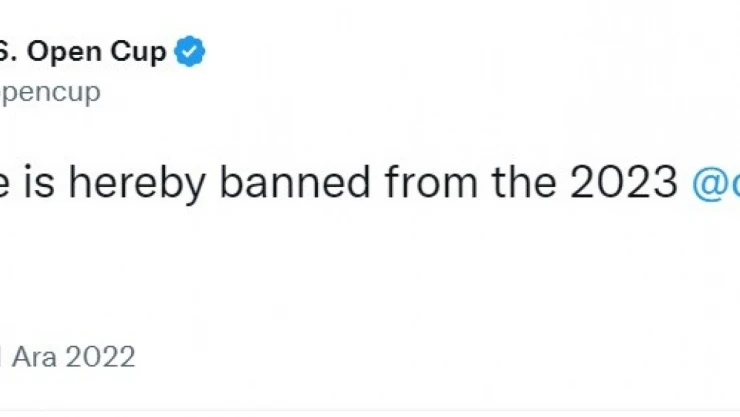The image size is (740, 417).
Task: Click the checkmark inside the verified badge
Action: pyautogui.click(x=190, y=52)
